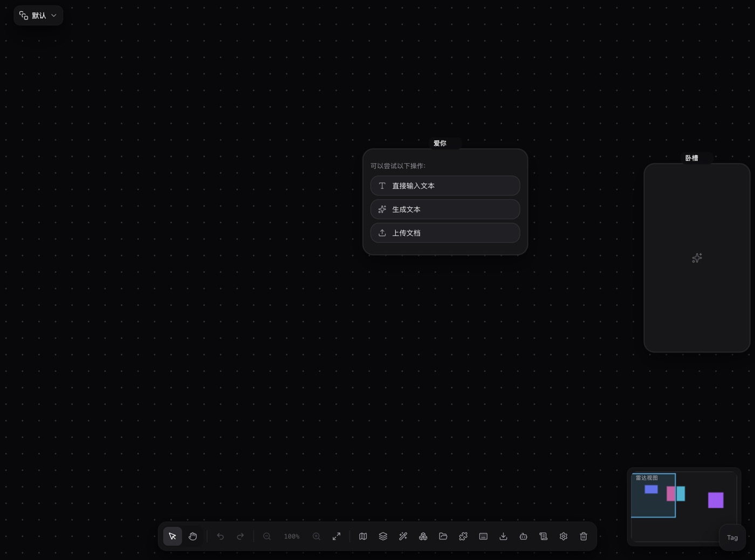Toggle the radar minimap with the map icon

click(x=363, y=536)
